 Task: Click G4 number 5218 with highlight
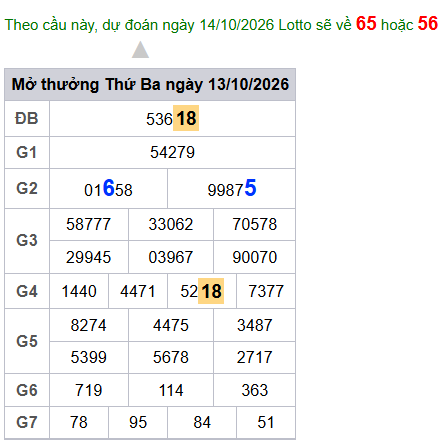coord(202,291)
